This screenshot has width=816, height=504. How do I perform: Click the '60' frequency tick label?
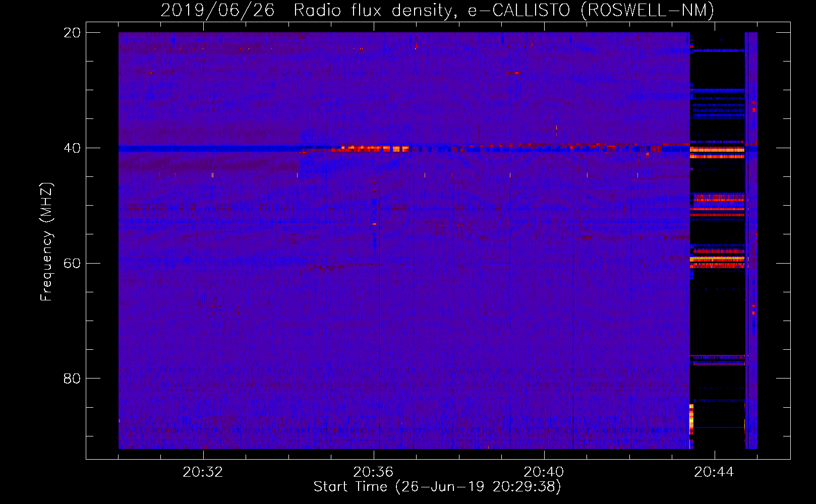[72, 263]
